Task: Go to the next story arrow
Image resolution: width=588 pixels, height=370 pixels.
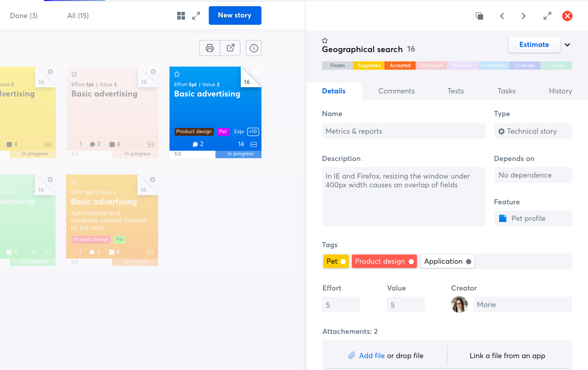Action: click(523, 16)
